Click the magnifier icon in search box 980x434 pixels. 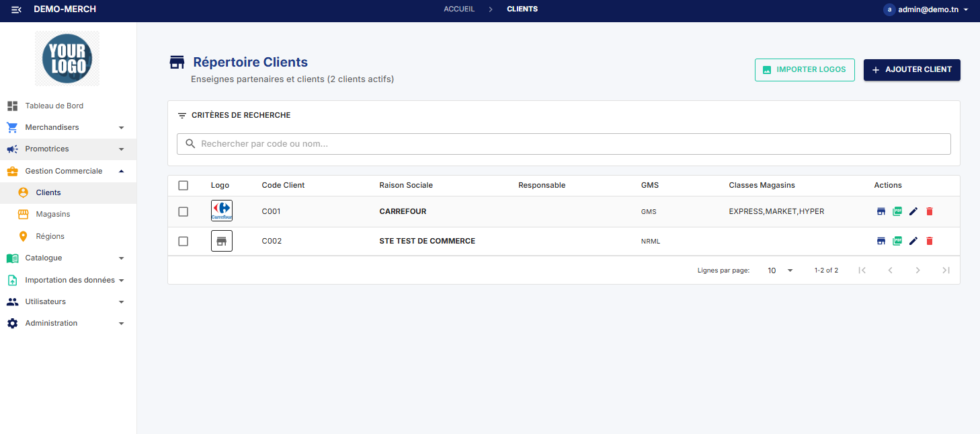(x=190, y=144)
